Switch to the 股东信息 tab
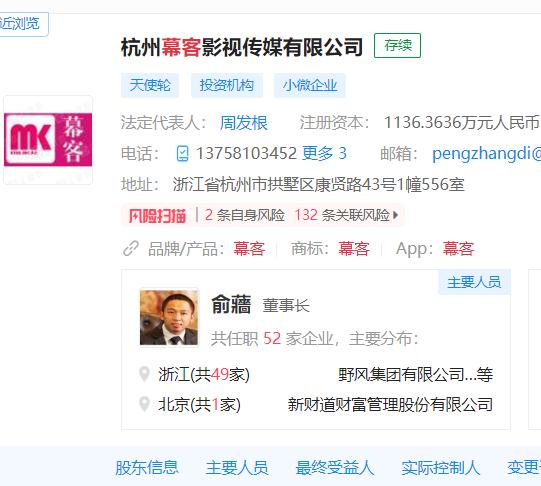This screenshot has width=541, height=486. click(x=147, y=468)
